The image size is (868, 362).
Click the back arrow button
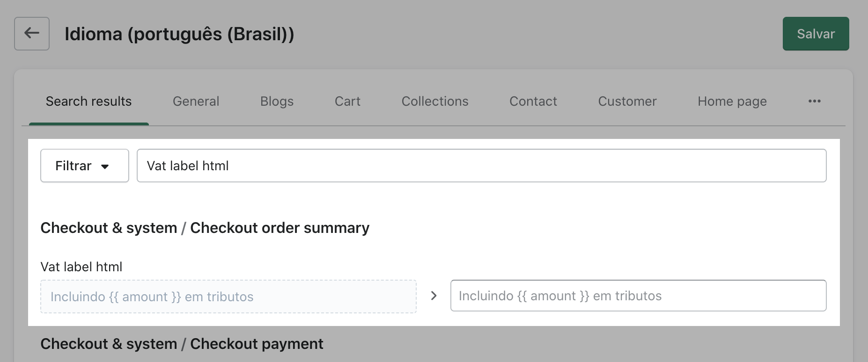pos(32,34)
